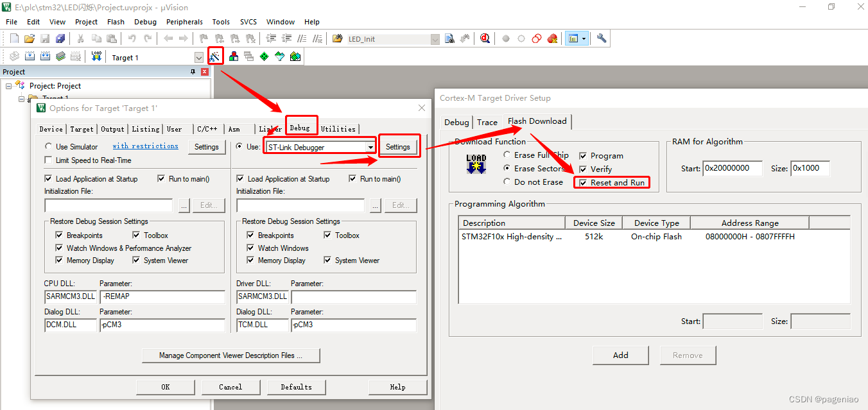Open Options for Target magic wand icon
Image resolution: width=868 pixels, height=410 pixels.
click(x=215, y=56)
